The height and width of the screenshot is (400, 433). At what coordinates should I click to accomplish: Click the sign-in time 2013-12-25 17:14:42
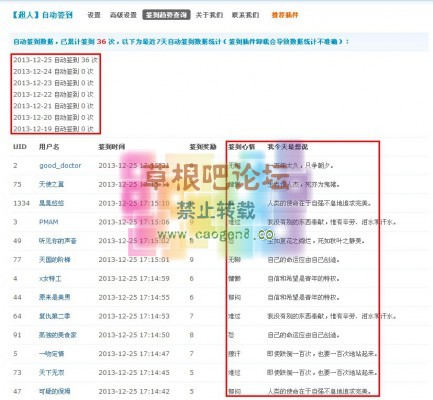[x=134, y=391]
